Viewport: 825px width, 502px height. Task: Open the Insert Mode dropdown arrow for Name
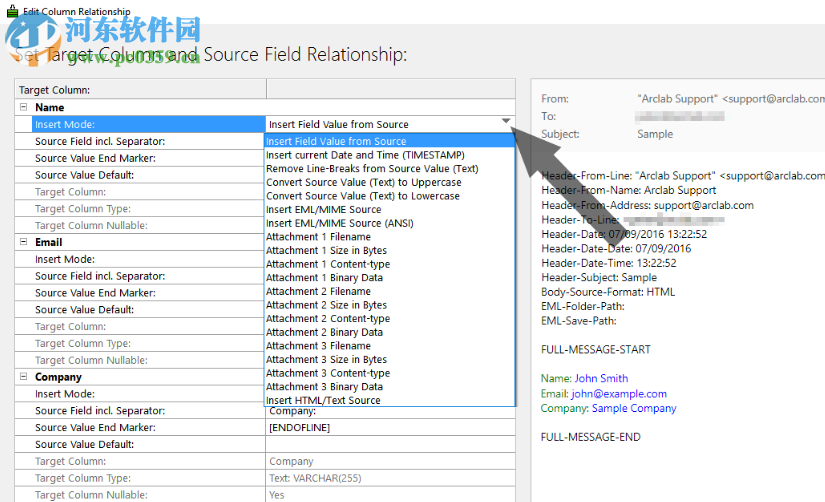[506, 121]
